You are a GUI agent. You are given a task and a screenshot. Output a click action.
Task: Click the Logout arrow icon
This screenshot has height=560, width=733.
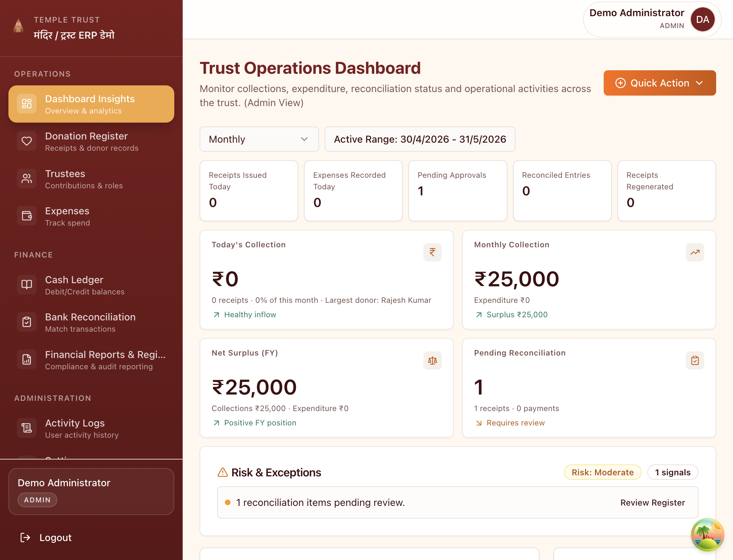(x=25, y=538)
